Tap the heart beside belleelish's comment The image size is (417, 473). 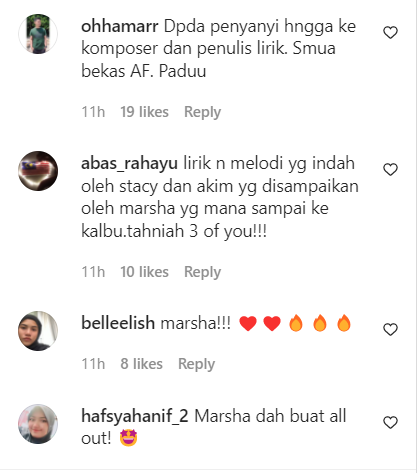(x=390, y=329)
